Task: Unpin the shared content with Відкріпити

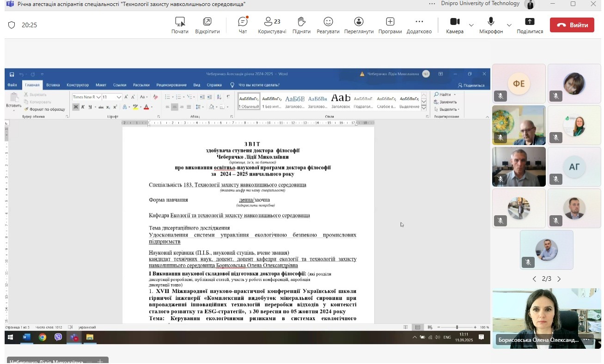Action: (207, 25)
